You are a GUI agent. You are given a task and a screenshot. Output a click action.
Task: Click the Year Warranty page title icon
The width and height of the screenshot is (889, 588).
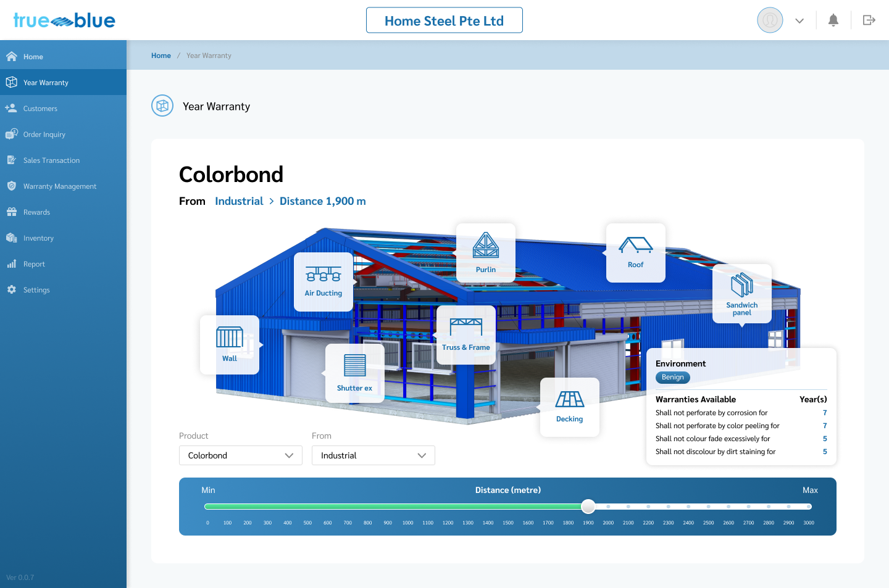162,106
